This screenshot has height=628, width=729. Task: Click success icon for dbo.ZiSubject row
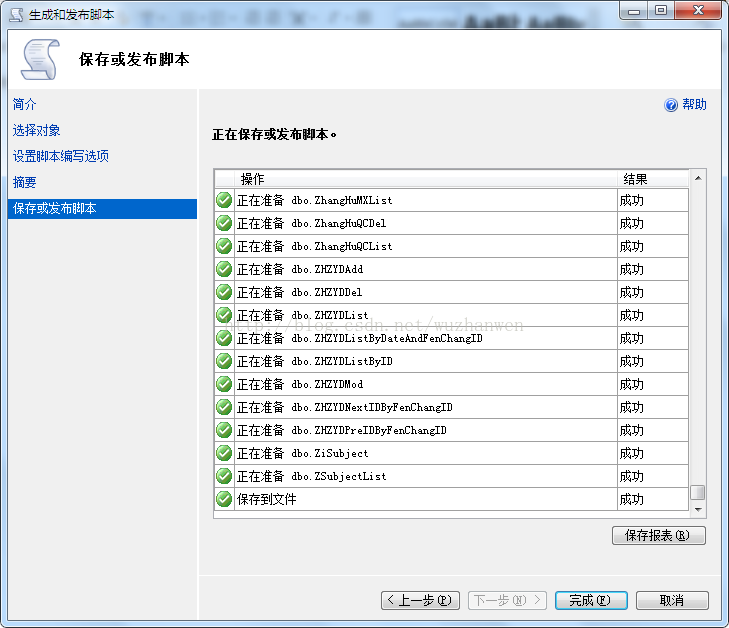tap(224, 453)
